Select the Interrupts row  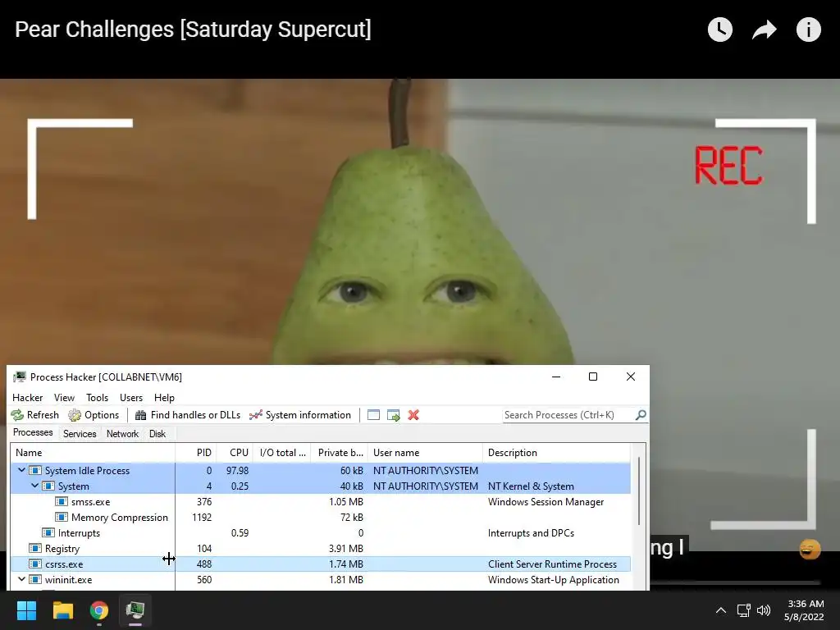321,533
